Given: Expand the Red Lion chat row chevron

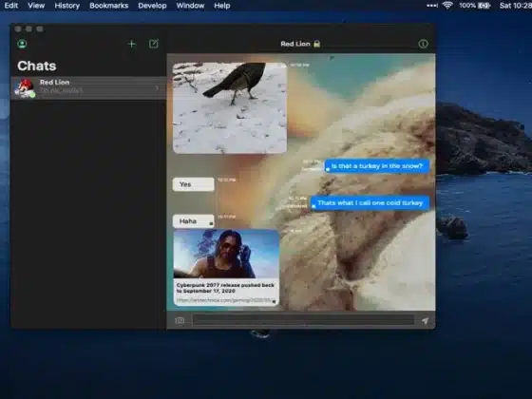Looking at the screenshot, I should 157,88.
